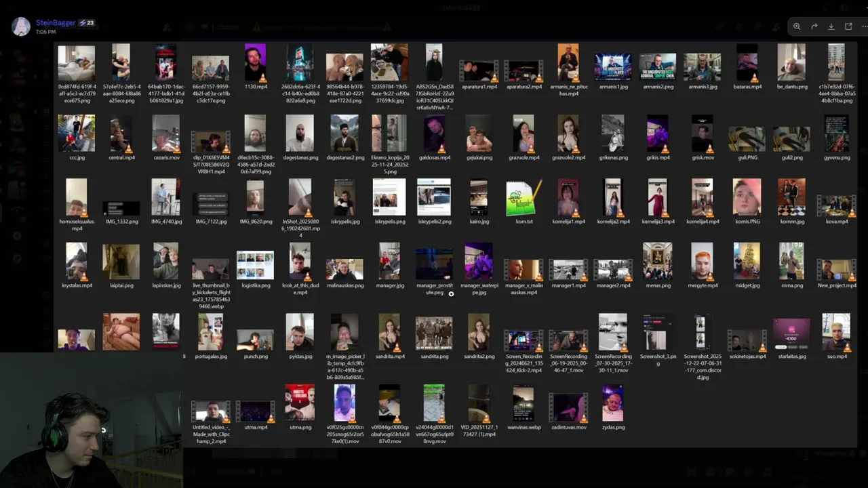Open the more options ellipsis in viewer toolbar

pos(864,26)
